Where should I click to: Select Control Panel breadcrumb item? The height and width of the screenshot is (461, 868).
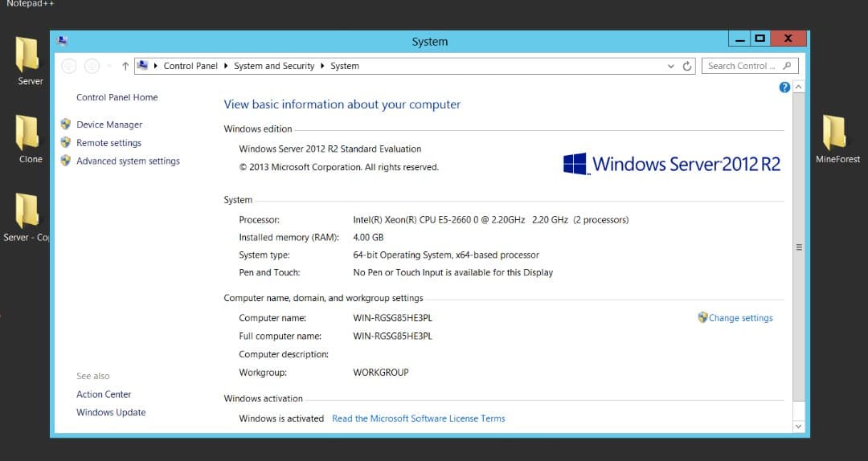(190, 66)
